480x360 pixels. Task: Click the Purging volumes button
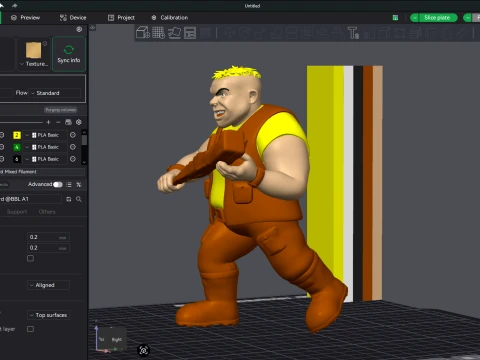point(61,110)
